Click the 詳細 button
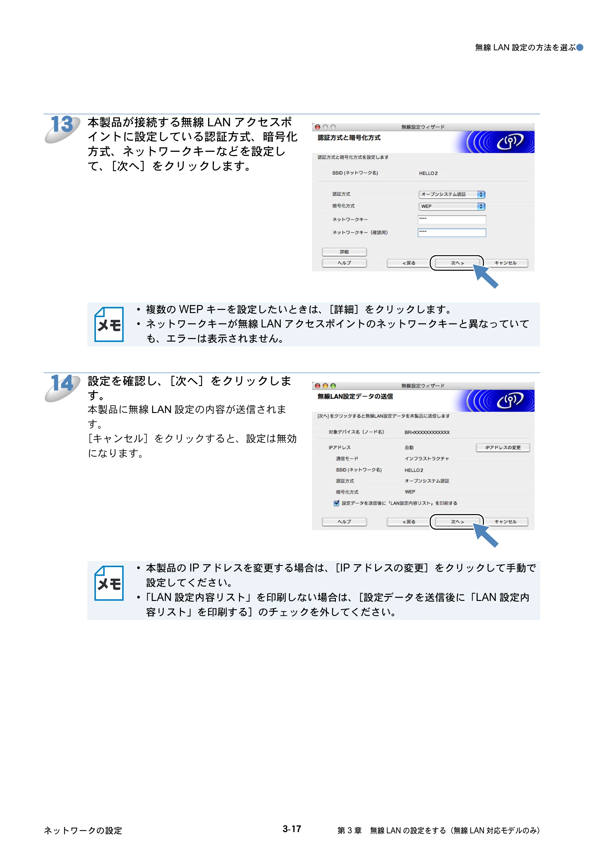This screenshot has width=613, height=868. 344,252
